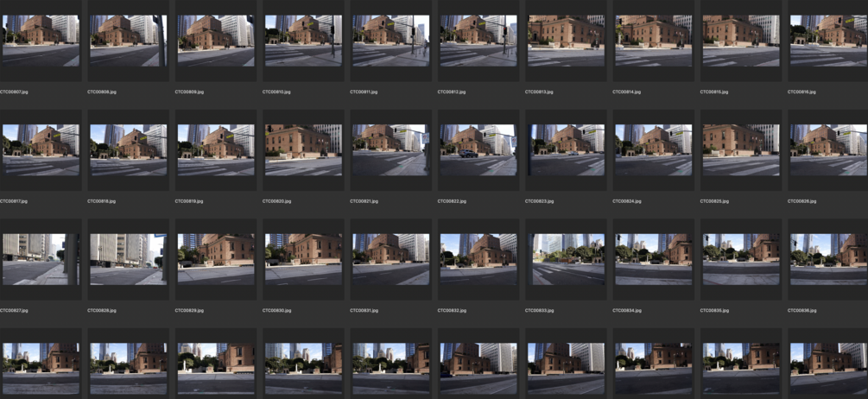
Task: Pick the photo thumbnail for CTC00822.jpg
Action: point(478,150)
